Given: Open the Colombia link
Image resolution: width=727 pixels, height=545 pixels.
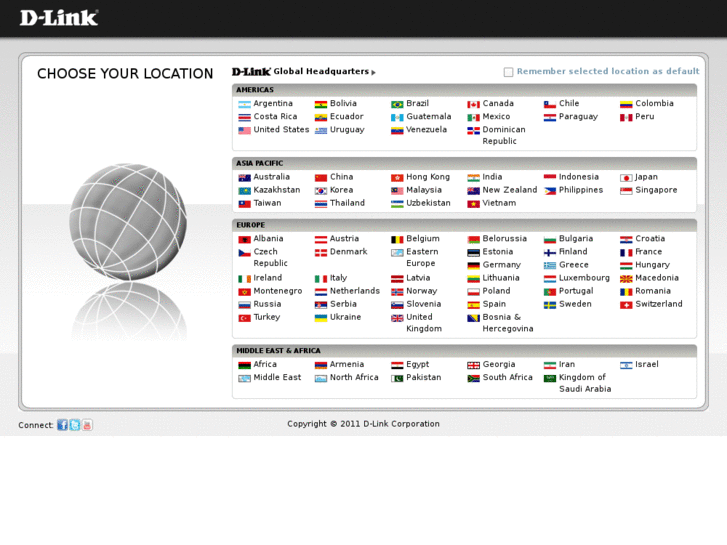Looking at the screenshot, I should 654,103.
